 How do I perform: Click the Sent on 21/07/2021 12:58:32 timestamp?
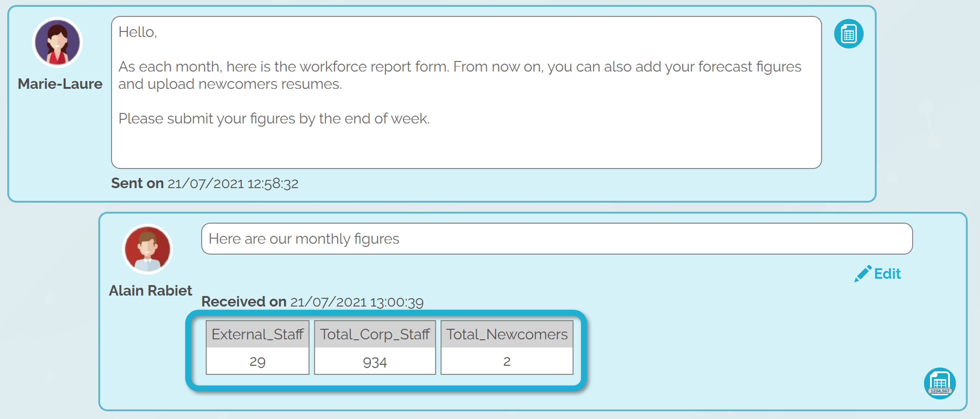(x=205, y=183)
